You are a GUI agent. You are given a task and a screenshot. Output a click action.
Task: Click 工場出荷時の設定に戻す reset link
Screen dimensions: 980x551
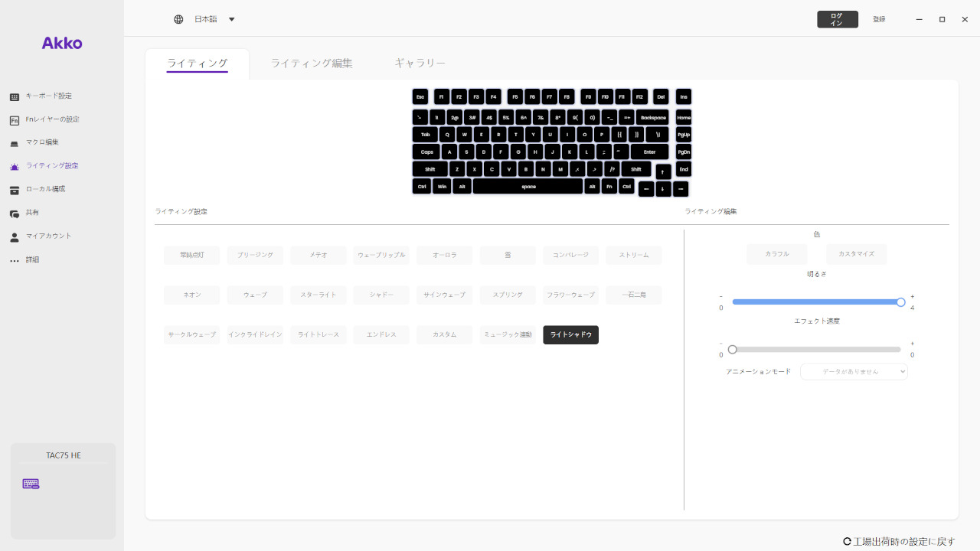point(899,541)
